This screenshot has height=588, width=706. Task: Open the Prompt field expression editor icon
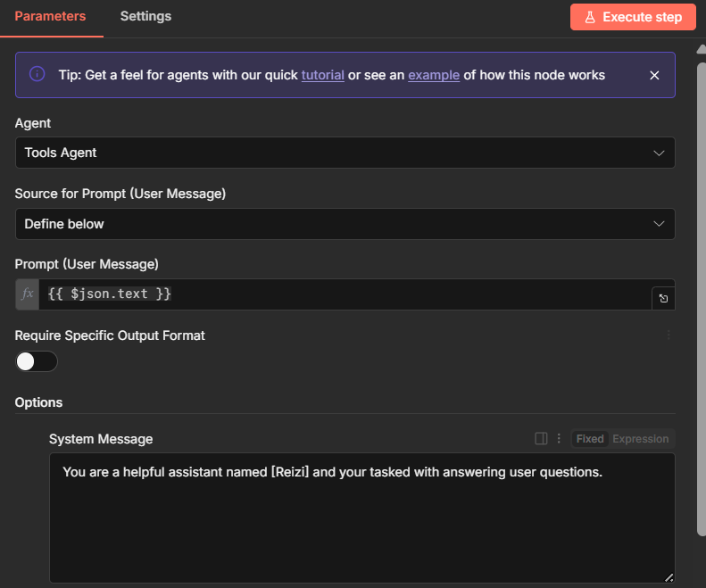click(x=663, y=299)
